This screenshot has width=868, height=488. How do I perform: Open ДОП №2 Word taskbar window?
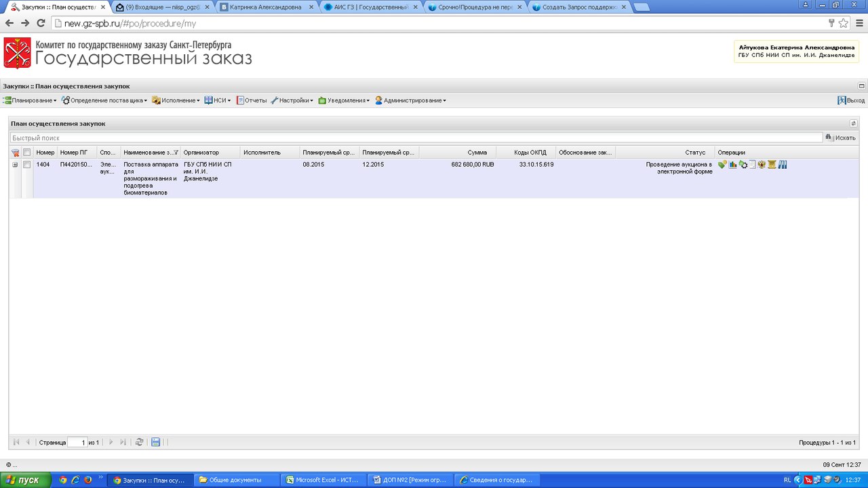[410, 480]
